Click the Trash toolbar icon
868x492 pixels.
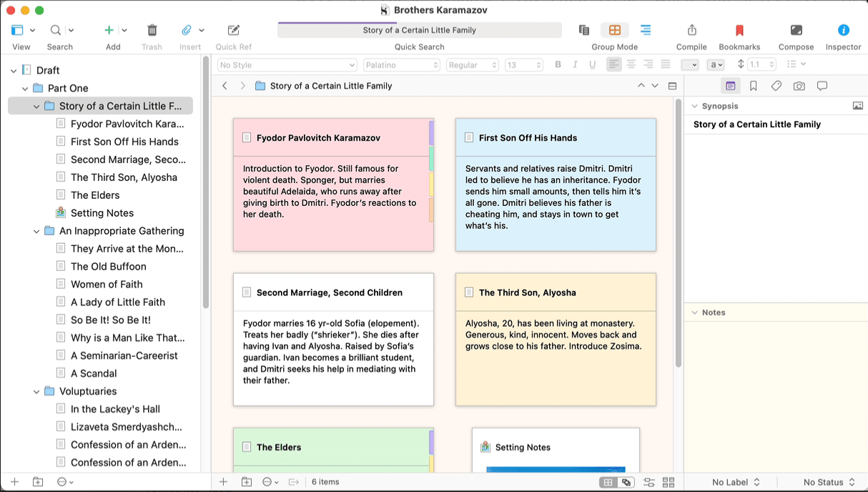[152, 30]
